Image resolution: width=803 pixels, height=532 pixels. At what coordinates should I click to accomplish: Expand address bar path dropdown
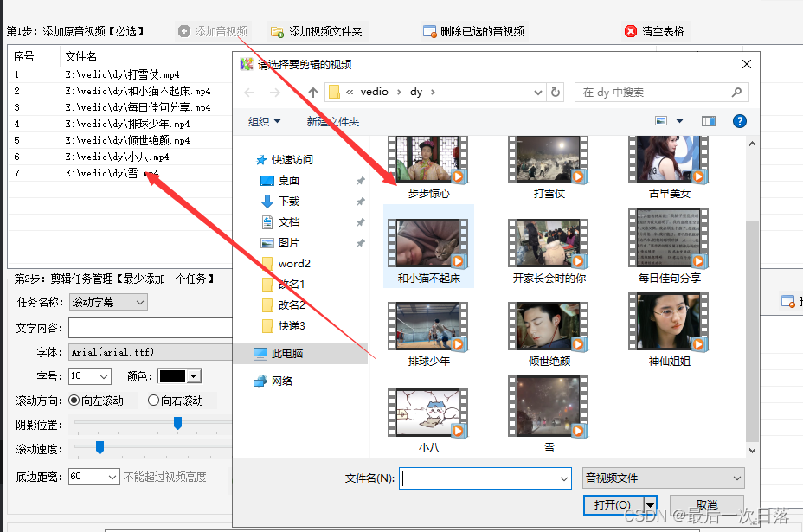pyautogui.click(x=537, y=93)
